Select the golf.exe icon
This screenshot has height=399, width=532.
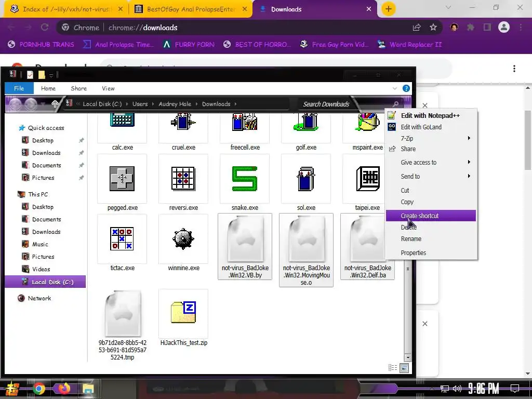305,122
